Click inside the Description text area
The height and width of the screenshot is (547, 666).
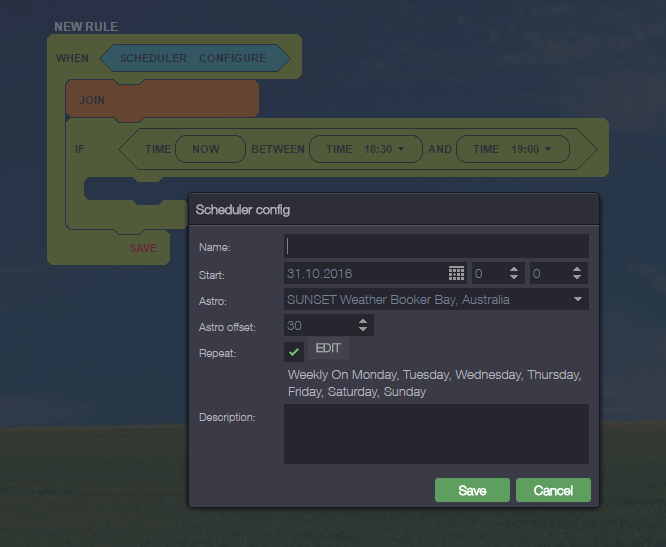(436, 433)
